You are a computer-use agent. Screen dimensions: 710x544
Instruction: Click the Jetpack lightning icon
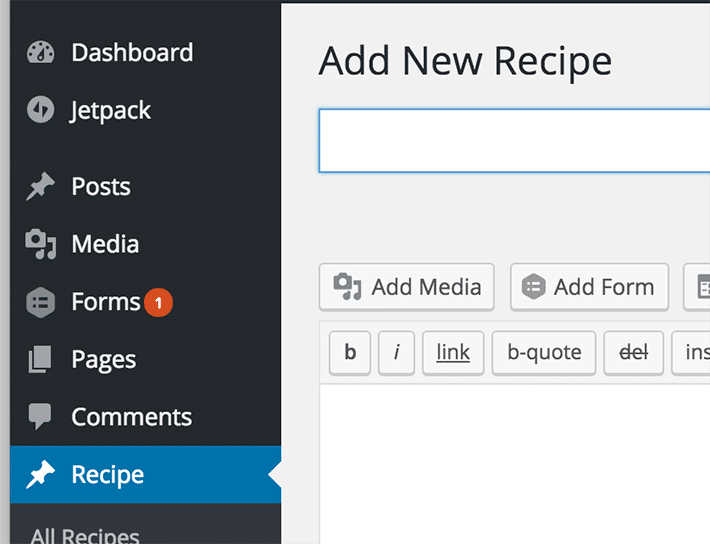pos(40,110)
